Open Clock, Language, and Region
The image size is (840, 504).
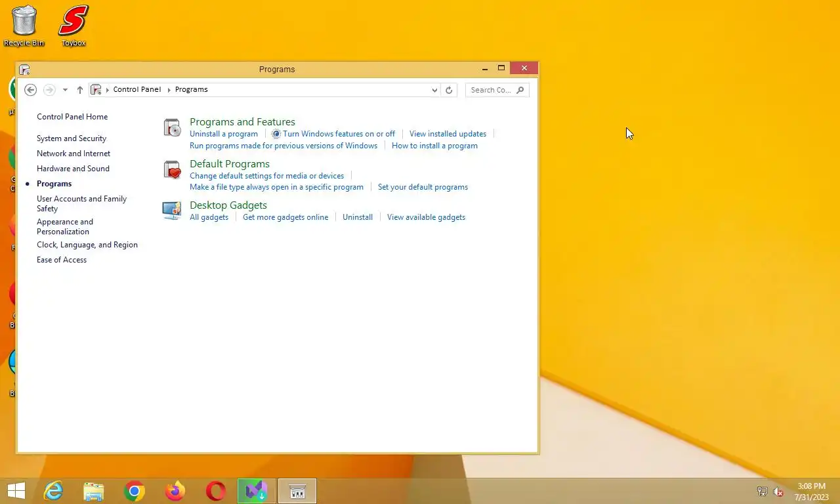87,245
